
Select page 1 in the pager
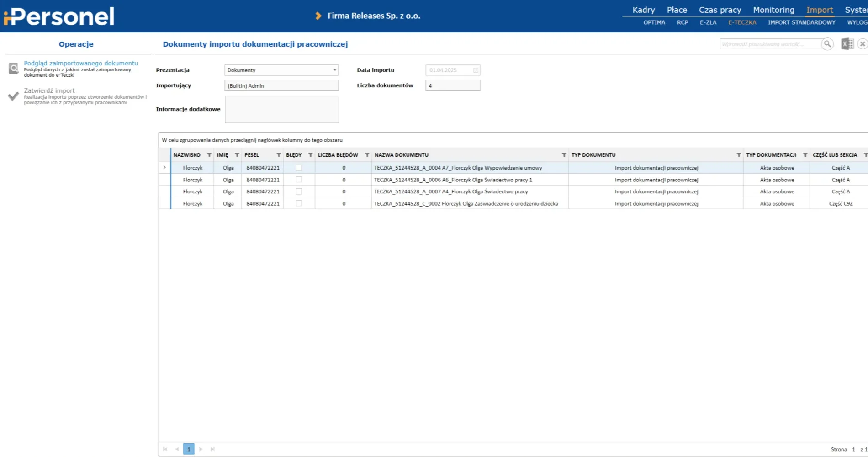189,449
